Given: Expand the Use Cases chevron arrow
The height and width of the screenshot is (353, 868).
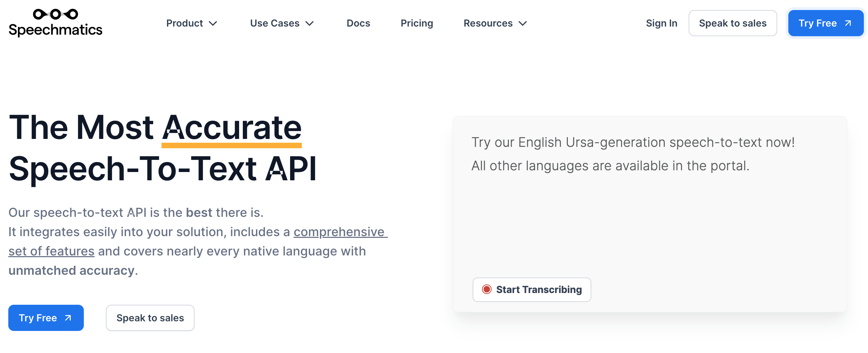Looking at the screenshot, I should click(x=309, y=23).
